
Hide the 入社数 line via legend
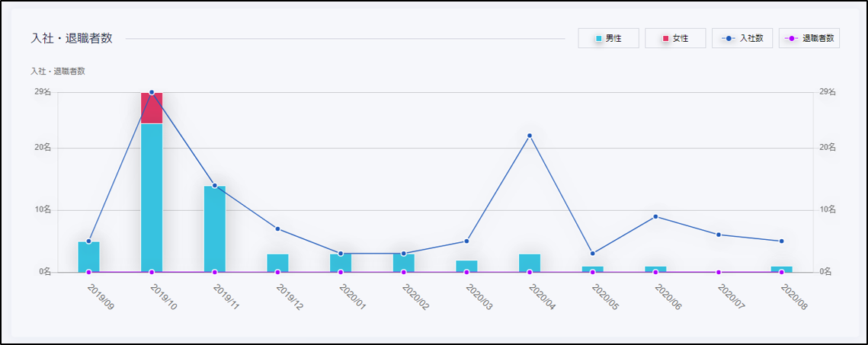coord(741,38)
